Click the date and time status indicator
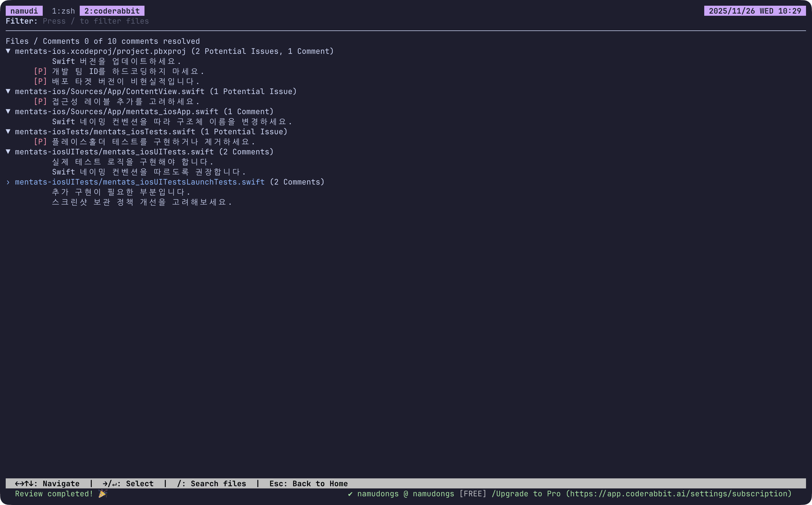The image size is (812, 505). coord(755,11)
